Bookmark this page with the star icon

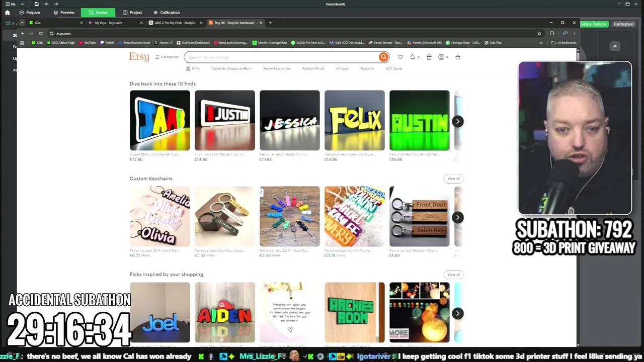[x=539, y=33]
